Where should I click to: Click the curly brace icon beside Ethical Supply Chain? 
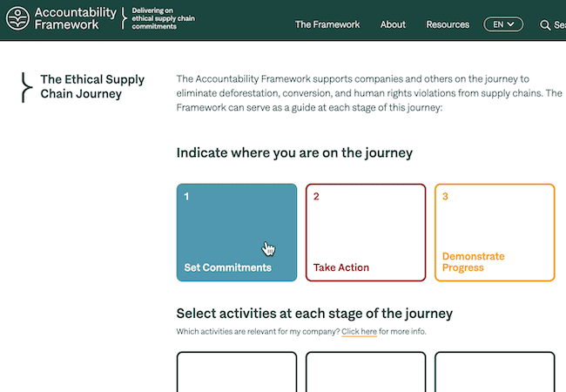pyautogui.click(x=26, y=87)
